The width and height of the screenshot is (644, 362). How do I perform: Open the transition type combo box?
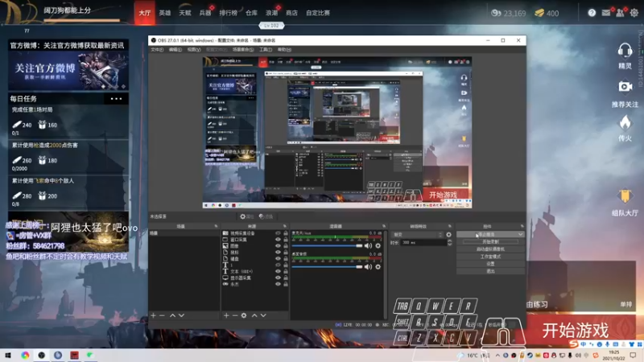418,234
